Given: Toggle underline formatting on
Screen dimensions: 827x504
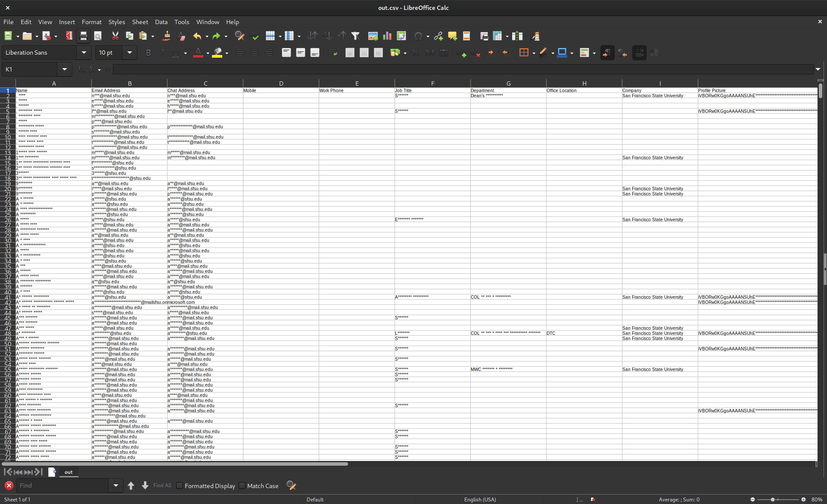Looking at the screenshot, I should point(176,53).
